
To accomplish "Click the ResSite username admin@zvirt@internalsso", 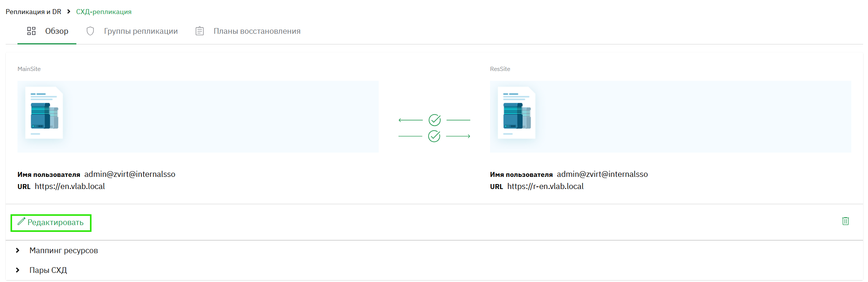I will tap(602, 174).
